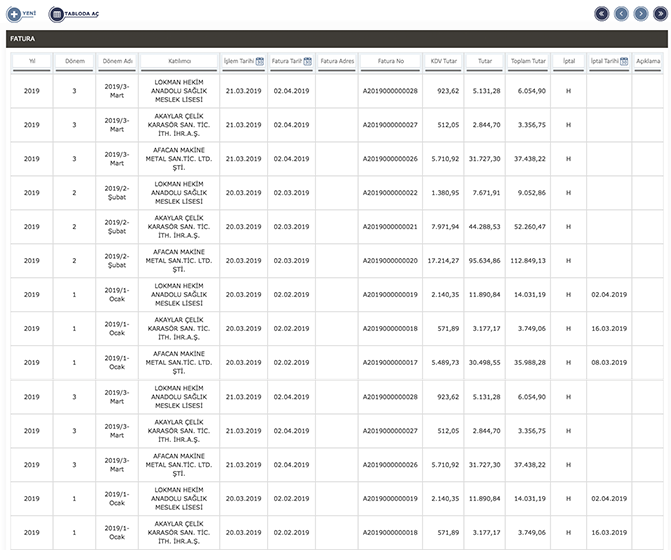Click the Tabloda Aç table icon
The image size is (671, 560).
[57, 14]
